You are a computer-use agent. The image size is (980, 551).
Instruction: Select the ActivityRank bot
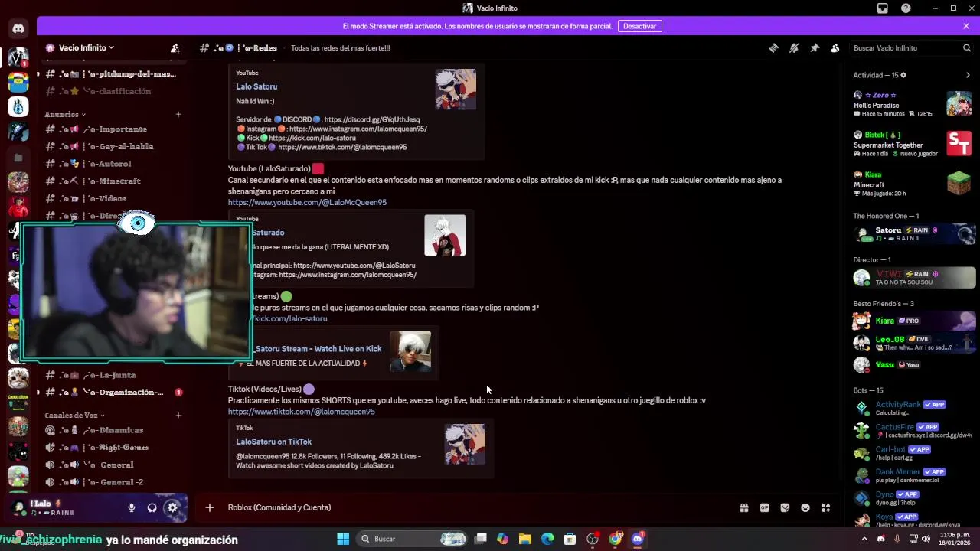[913, 408]
